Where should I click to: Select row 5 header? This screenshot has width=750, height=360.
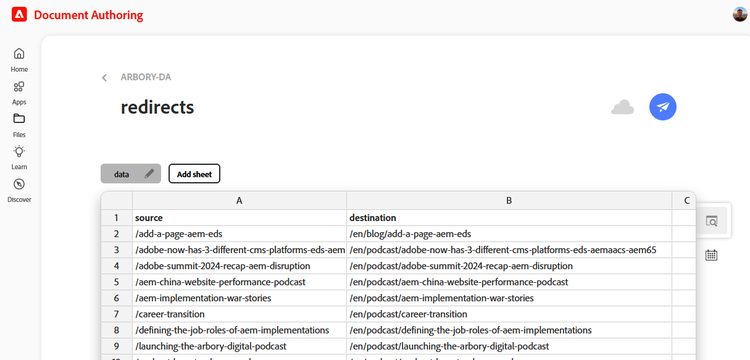click(x=116, y=282)
